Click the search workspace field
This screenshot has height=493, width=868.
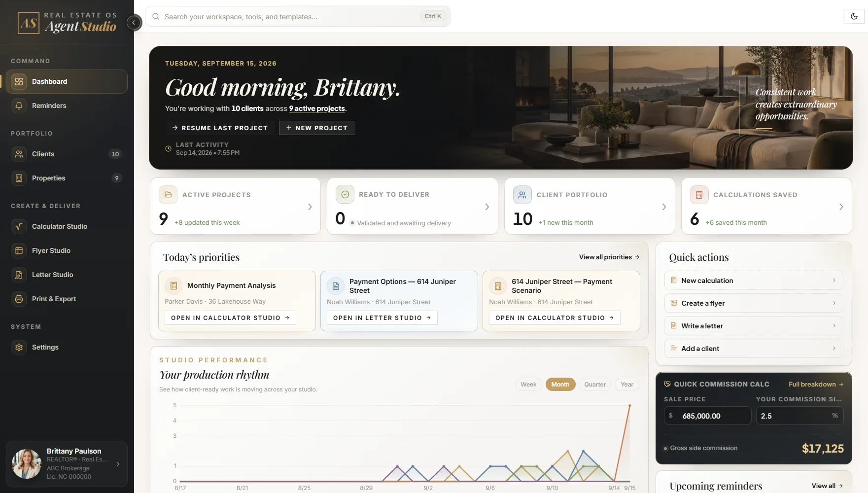pos(298,16)
